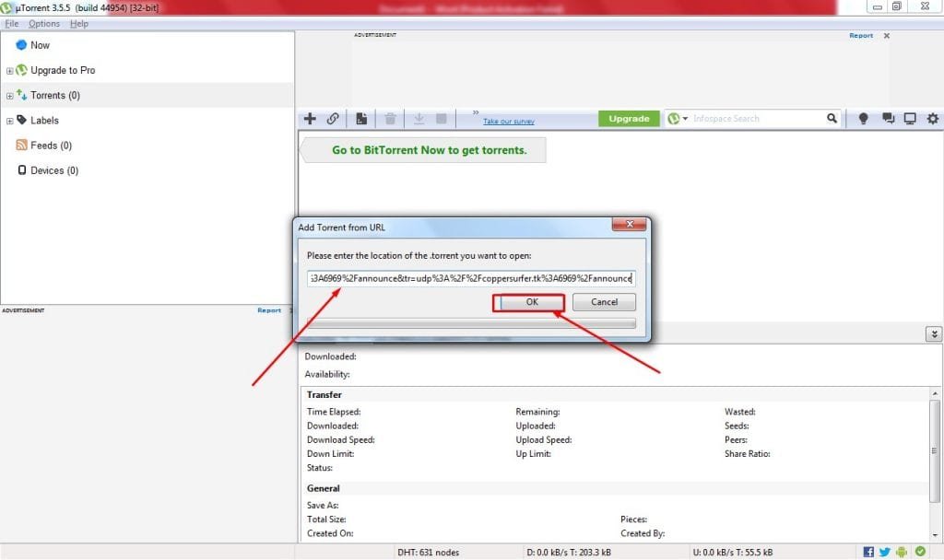Click the green network status checkmark icon
This screenshot has width=944, height=560.
click(920, 552)
